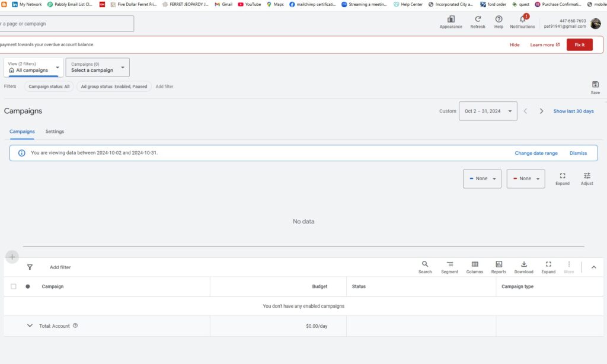Click the page or campaign search field
The height and width of the screenshot is (364, 607).
66,24
